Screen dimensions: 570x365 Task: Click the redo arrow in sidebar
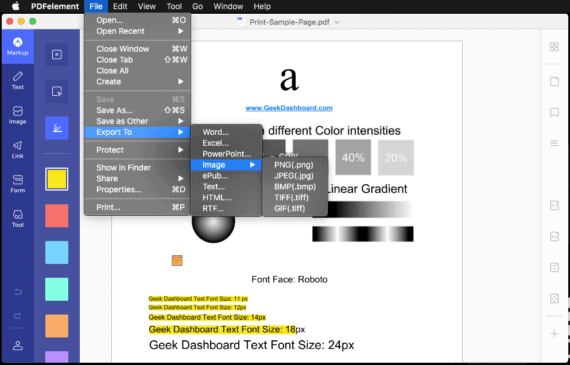click(18, 316)
